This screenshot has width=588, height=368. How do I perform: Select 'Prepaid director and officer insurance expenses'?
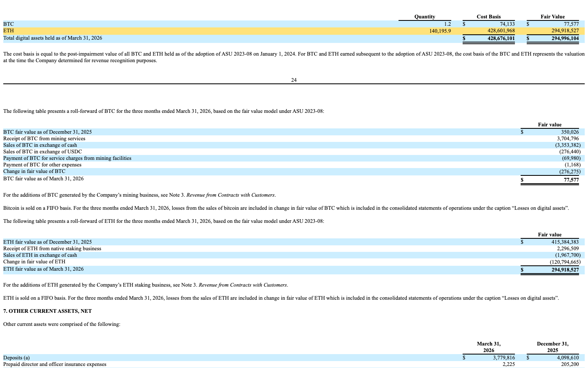pyautogui.click(x=55, y=364)
